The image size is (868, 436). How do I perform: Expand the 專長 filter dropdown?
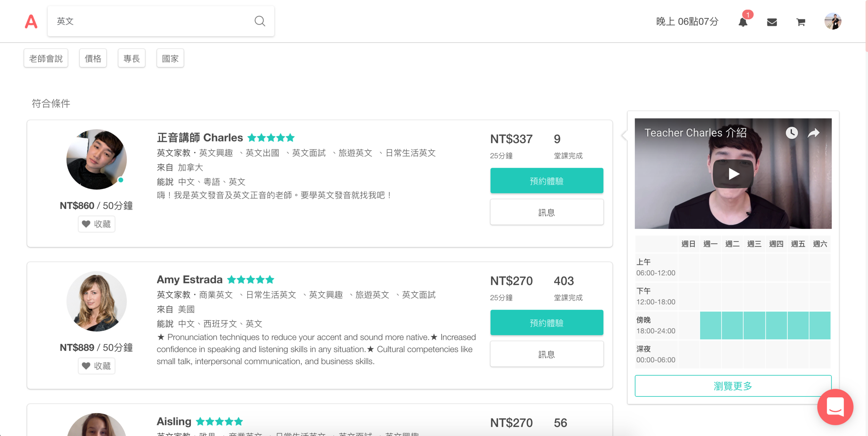pos(132,58)
